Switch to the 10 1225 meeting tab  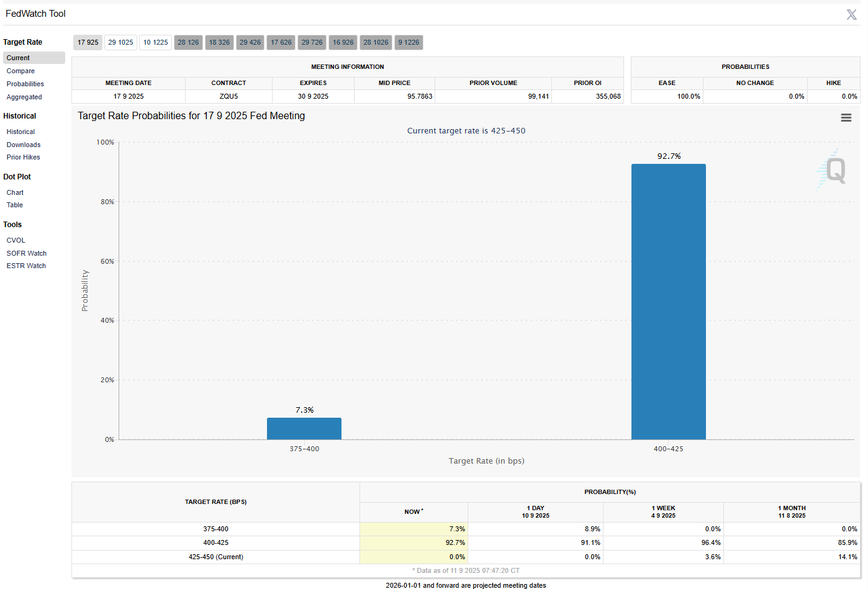(155, 42)
